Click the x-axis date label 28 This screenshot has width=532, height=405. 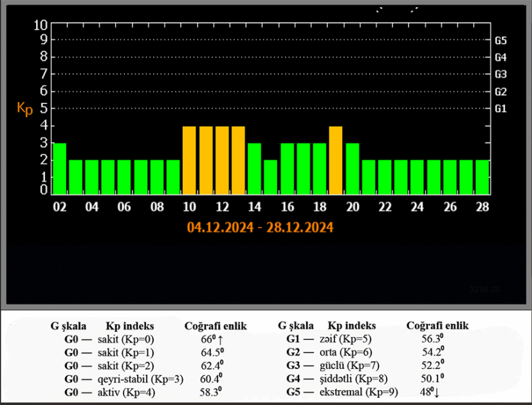pyautogui.click(x=482, y=206)
